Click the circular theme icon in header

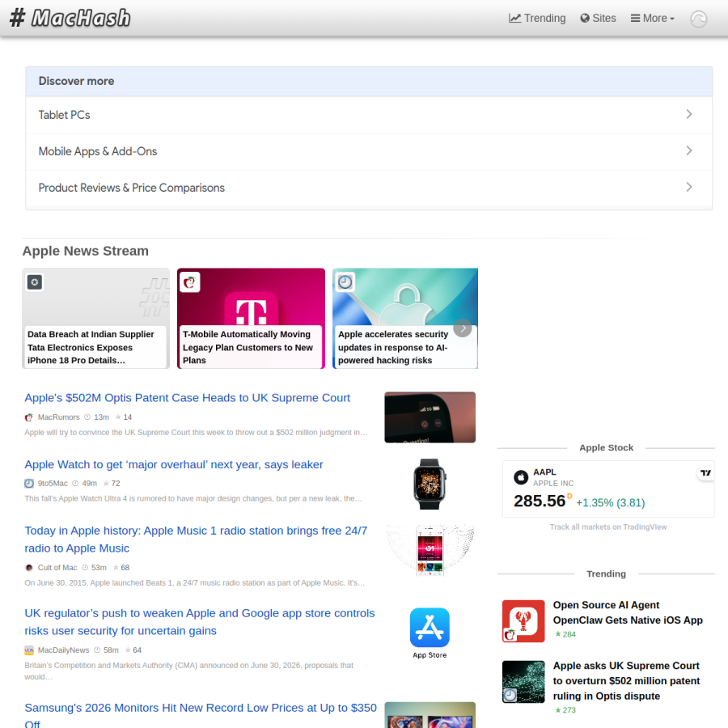[699, 19]
